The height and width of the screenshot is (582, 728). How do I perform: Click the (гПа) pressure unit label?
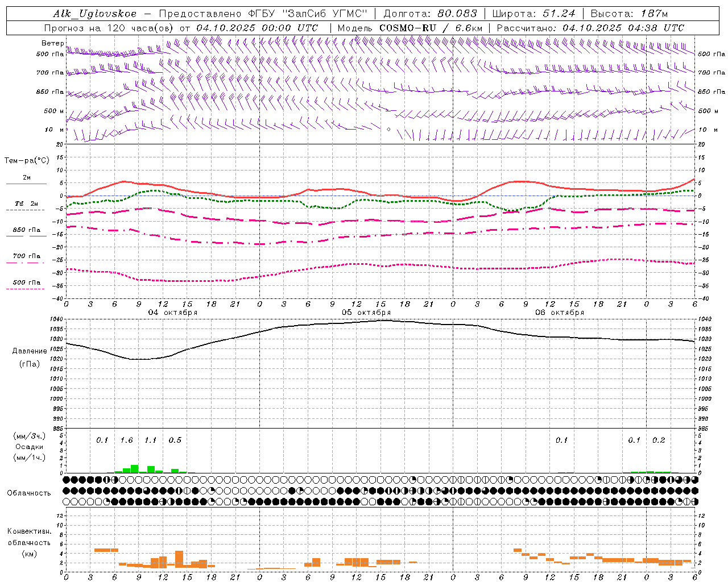[x=29, y=364]
